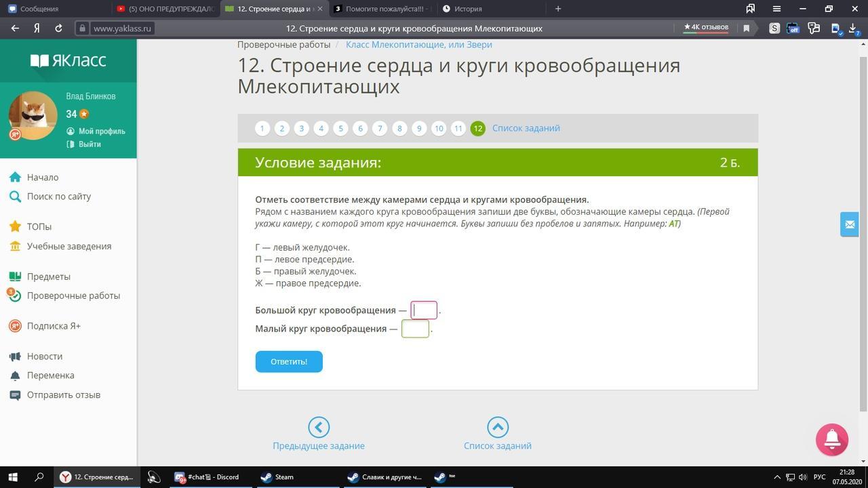Open the browser hamburger menu

[776, 9]
